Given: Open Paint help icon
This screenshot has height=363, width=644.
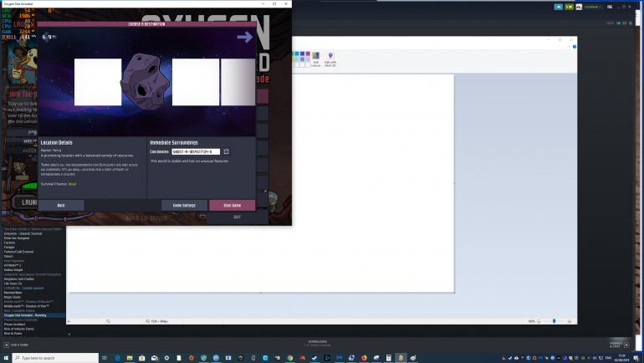Looking at the screenshot, I should coord(575,47).
